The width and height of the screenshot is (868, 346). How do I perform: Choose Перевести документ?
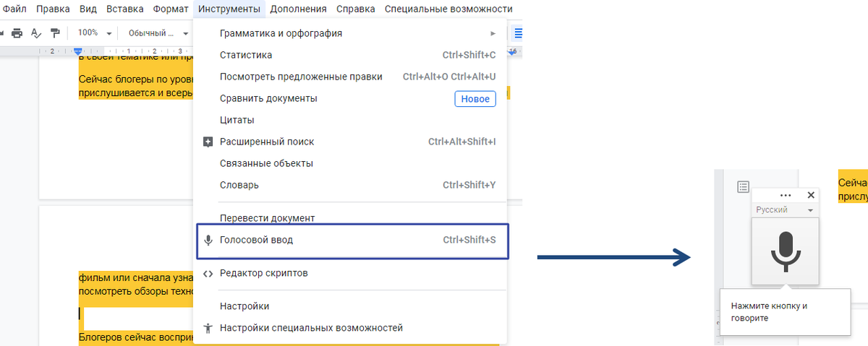coord(351,218)
